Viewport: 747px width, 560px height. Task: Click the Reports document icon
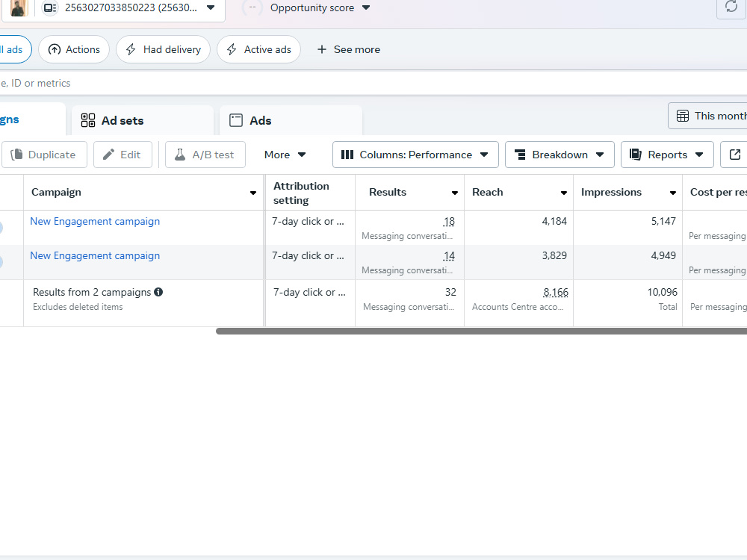click(636, 155)
